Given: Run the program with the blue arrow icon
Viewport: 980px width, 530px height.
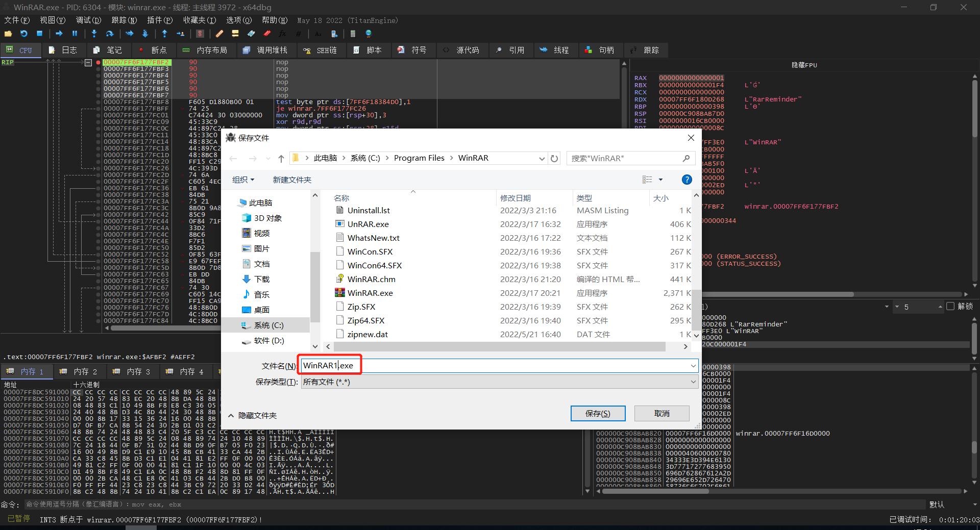Looking at the screenshot, I should tap(59, 34).
